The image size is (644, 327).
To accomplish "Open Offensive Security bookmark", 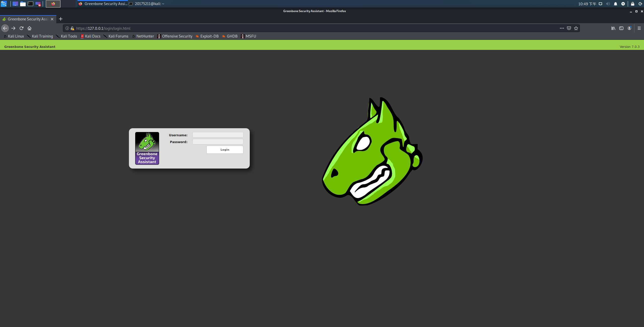I will coord(175,36).
